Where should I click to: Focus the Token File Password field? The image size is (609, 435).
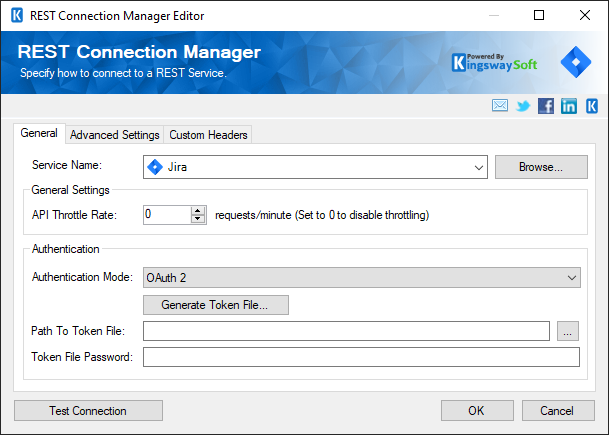[361, 357]
